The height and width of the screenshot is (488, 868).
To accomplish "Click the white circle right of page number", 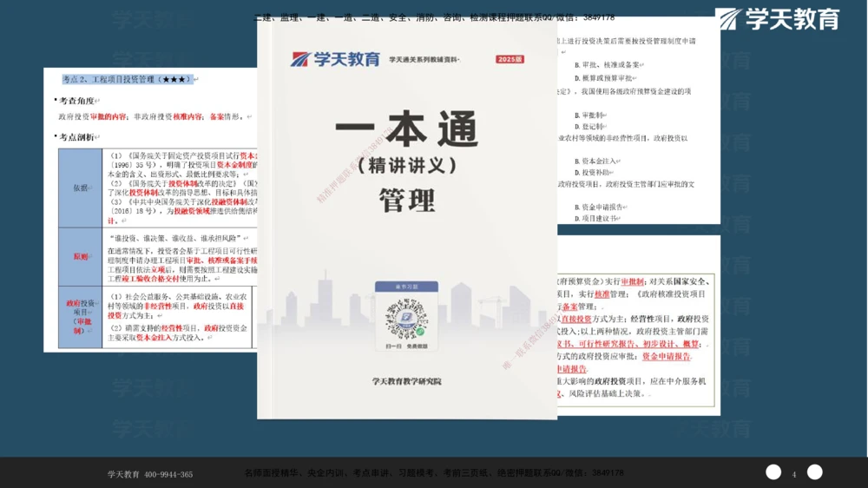I will pyautogui.click(x=814, y=472).
